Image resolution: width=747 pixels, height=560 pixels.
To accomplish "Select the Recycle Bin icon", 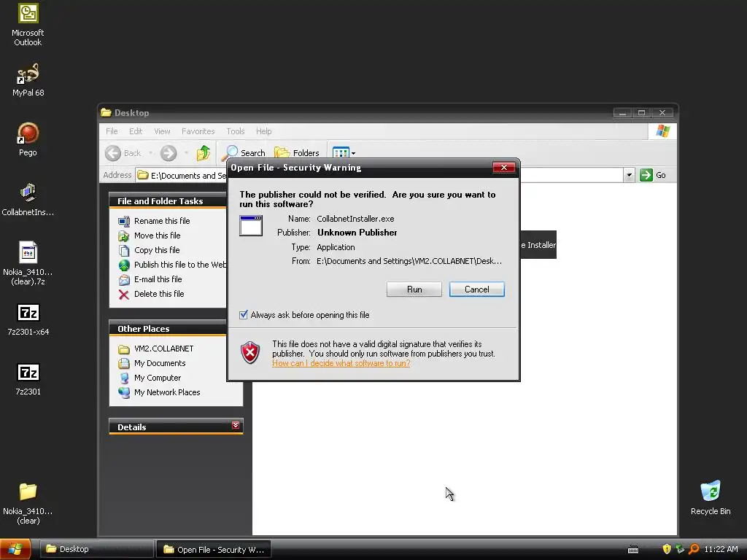I will [x=711, y=497].
